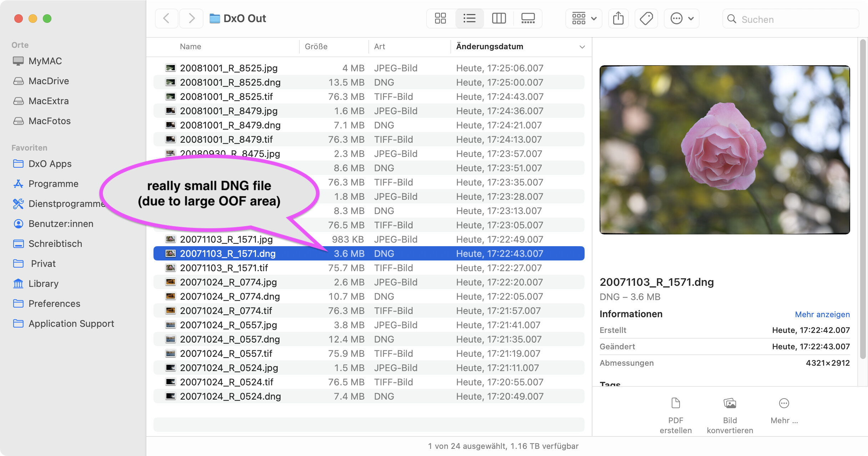Sort files by Name column
Image resolution: width=868 pixels, height=456 pixels.
[191, 47]
